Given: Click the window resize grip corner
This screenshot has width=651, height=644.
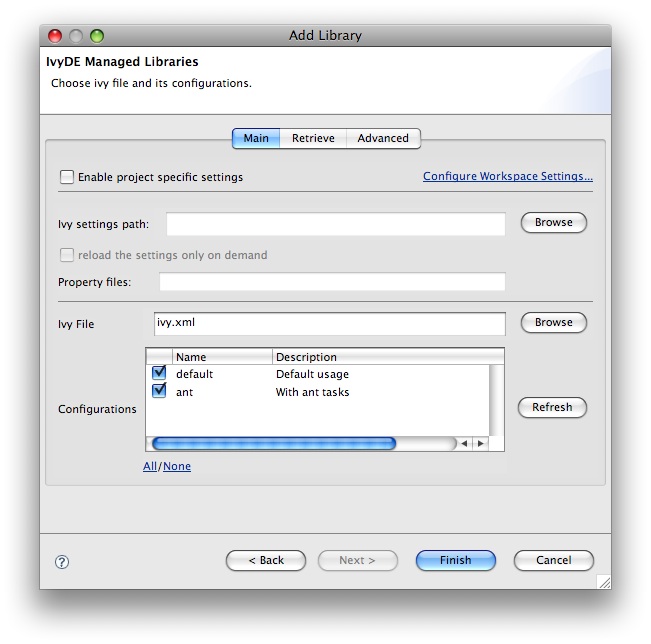Looking at the screenshot, I should [603, 581].
